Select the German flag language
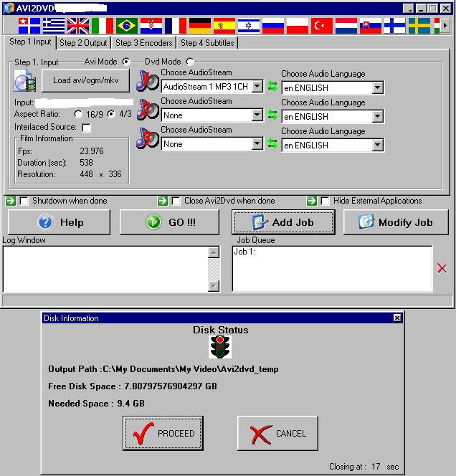456x476 pixels. coord(200,26)
